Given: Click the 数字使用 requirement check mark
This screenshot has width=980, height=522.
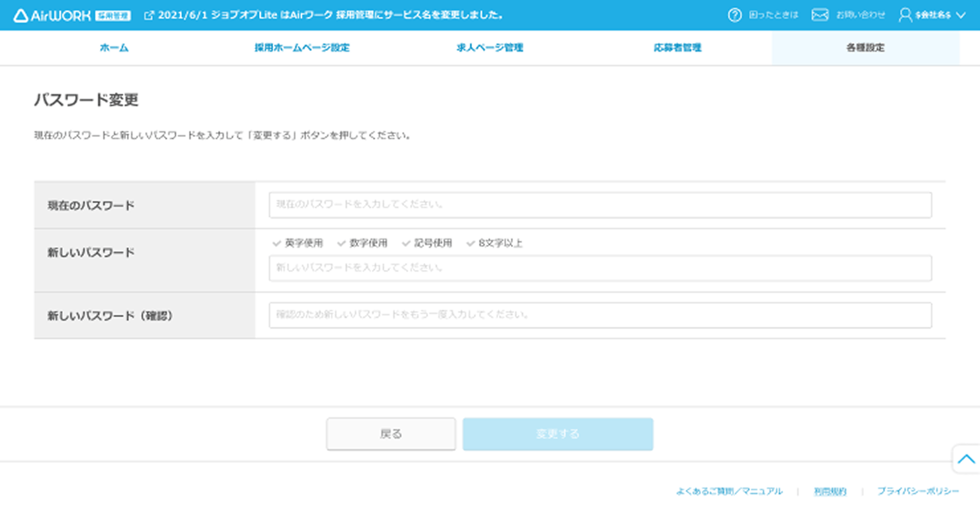Looking at the screenshot, I should tap(342, 243).
